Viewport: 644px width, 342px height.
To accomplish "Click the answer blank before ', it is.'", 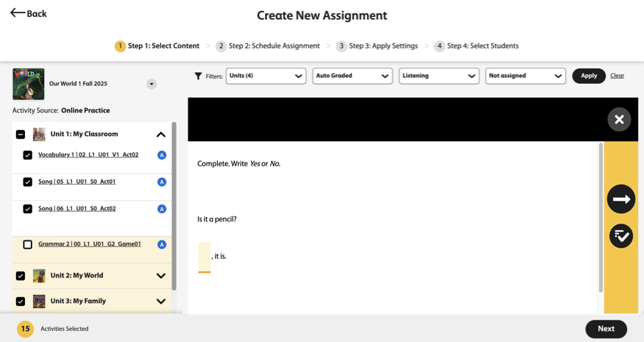I will tap(204, 257).
